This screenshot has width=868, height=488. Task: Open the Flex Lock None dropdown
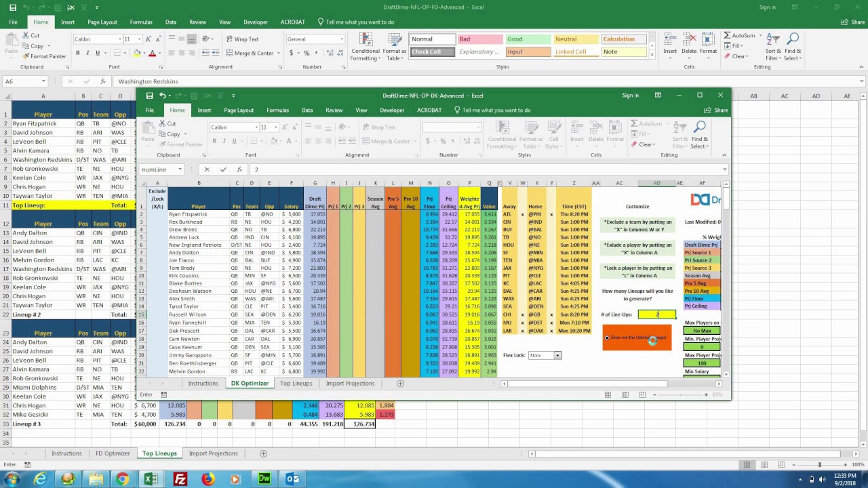click(x=557, y=355)
